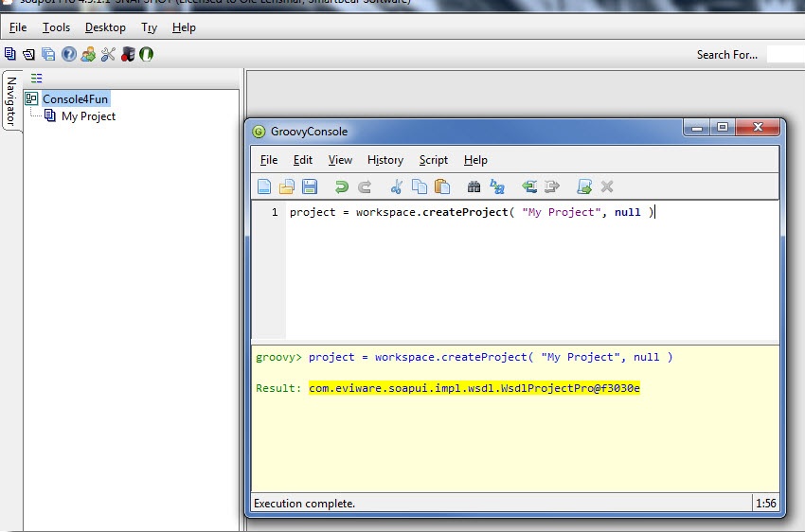Click the Console4Fun workspace icon
This screenshot has height=532, width=805.
point(31,98)
